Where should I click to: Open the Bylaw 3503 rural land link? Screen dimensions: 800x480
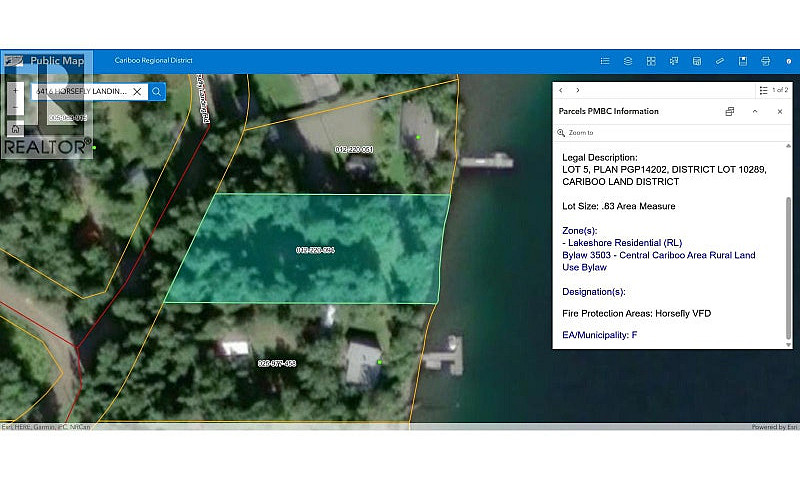click(659, 261)
